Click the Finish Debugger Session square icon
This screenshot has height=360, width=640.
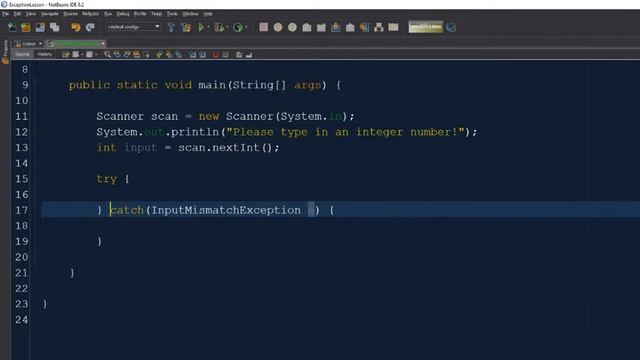[x=264, y=27]
